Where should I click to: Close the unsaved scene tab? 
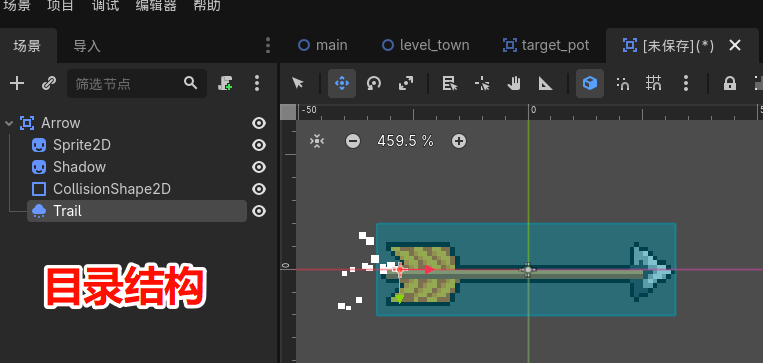735,45
